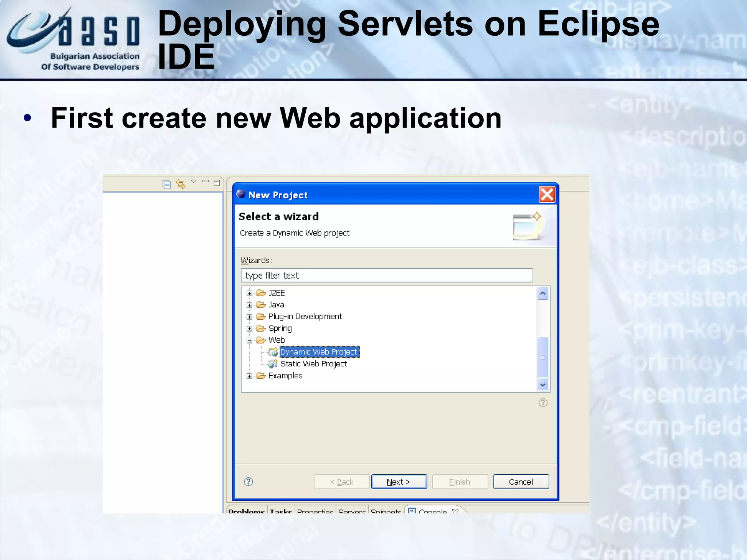Click the help icon at dialog bottom-left
Screen dimensions: 747x560
(x=248, y=482)
